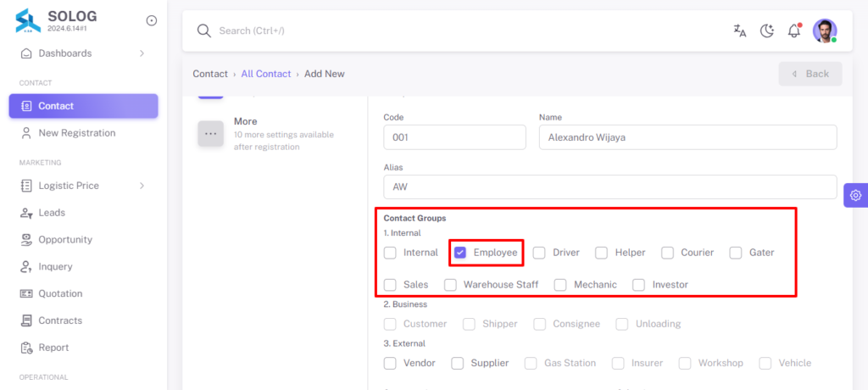Uncheck the Employee checkbox
The height and width of the screenshot is (390, 868).
(x=460, y=253)
